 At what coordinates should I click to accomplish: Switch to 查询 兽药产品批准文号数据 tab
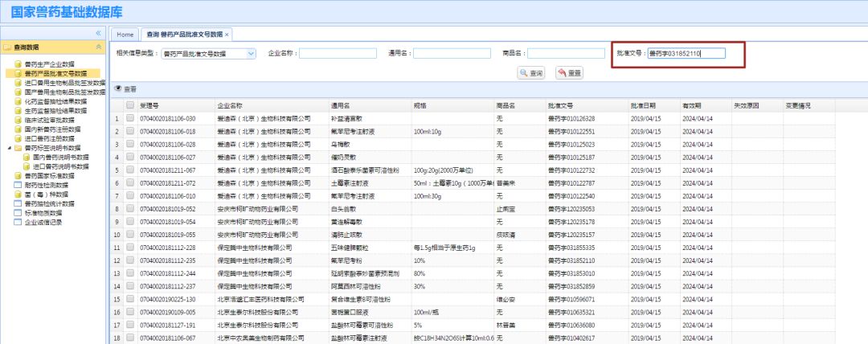point(184,35)
